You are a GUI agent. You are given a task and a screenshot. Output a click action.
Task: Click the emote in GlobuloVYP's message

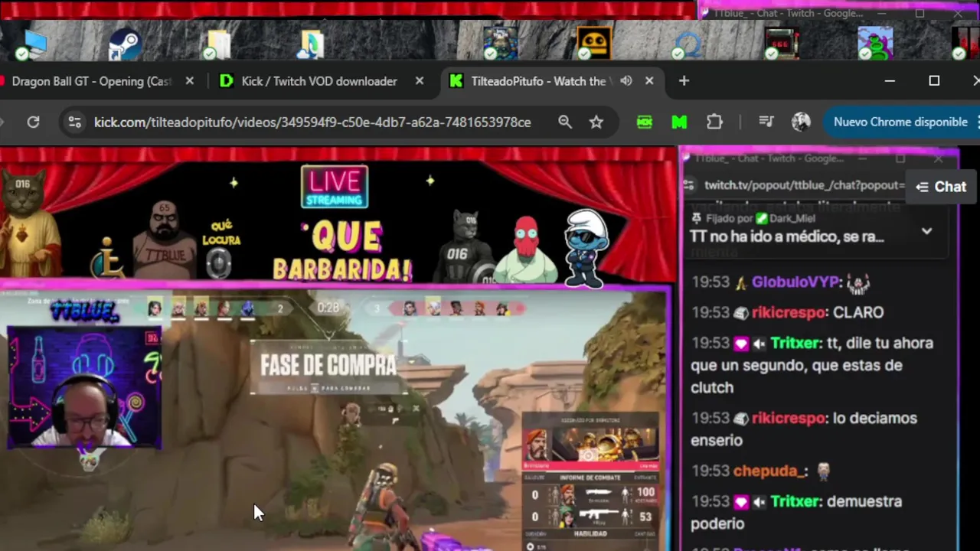tap(858, 283)
